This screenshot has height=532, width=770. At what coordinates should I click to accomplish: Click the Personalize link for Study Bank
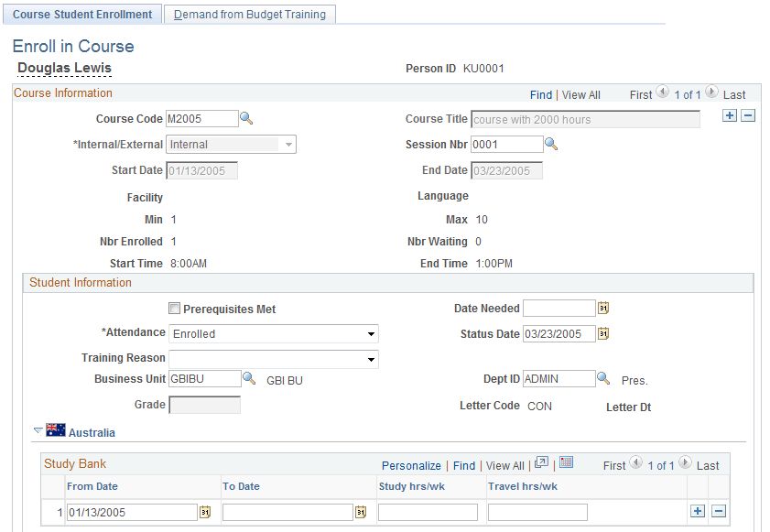[411, 465]
